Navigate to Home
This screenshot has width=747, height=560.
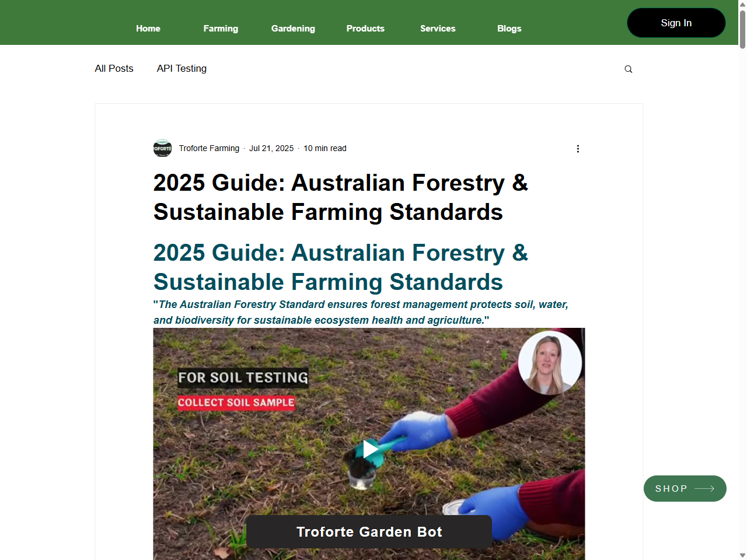click(x=148, y=28)
